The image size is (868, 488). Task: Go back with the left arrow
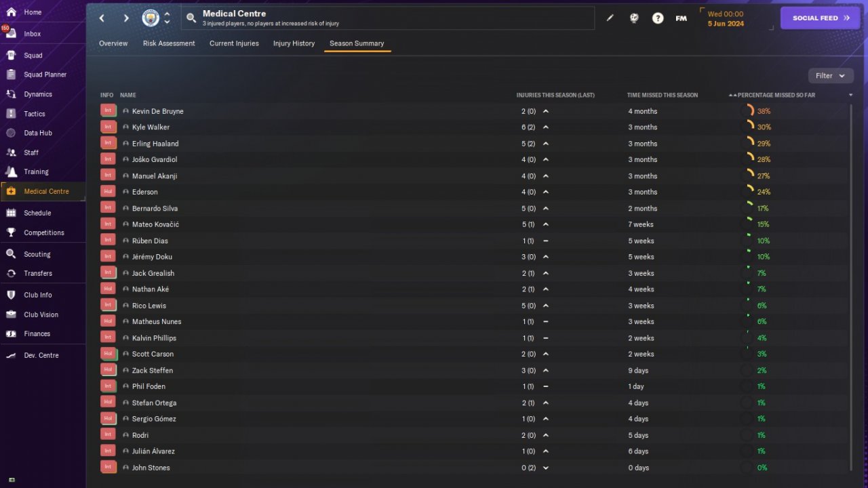click(102, 18)
